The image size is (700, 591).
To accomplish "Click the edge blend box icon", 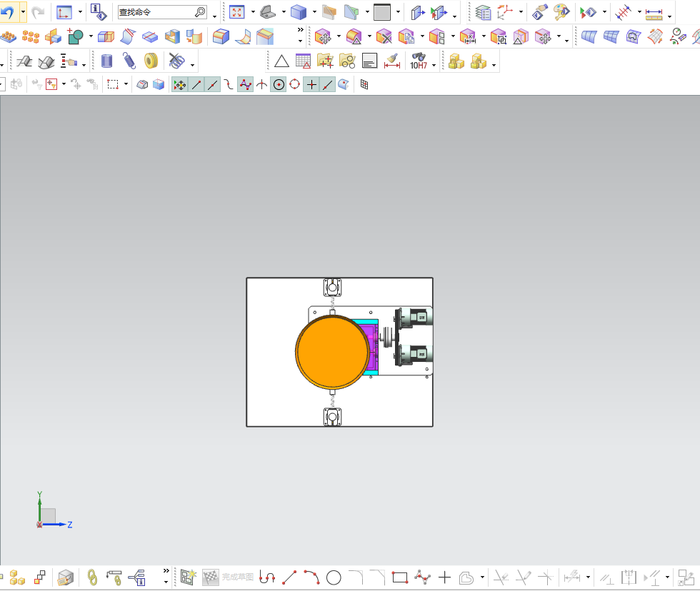I will point(221,36).
